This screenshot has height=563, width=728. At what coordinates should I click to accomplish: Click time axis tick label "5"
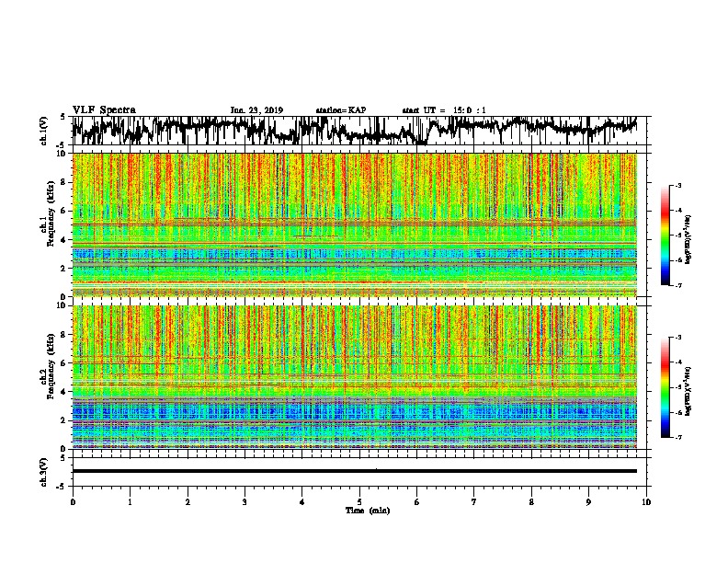click(x=359, y=502)
